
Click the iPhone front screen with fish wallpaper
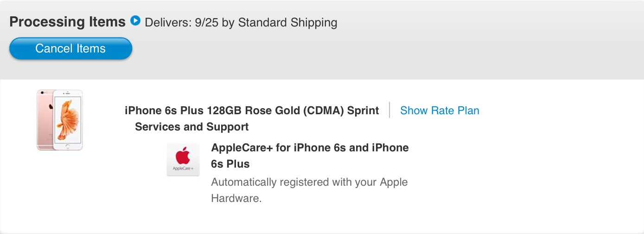coord(68,121)
